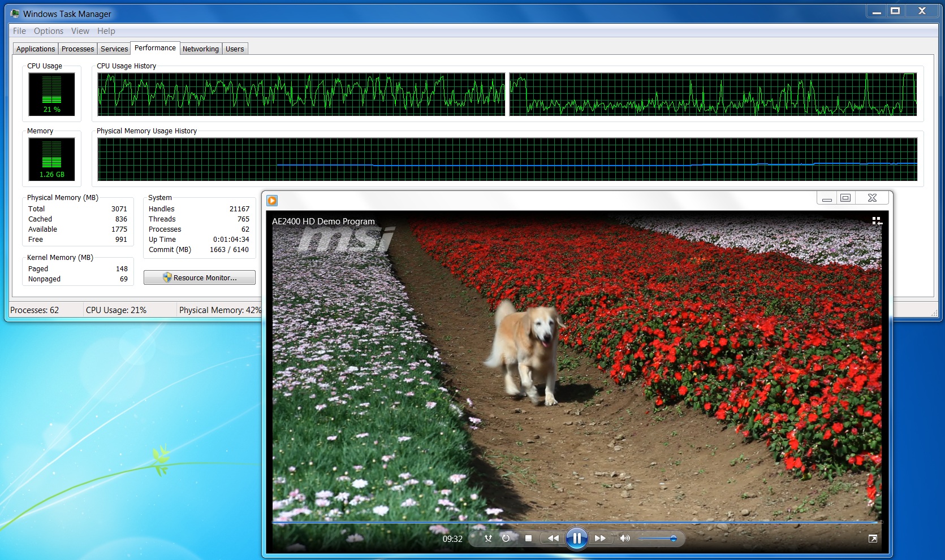Expand the View menu

pos(80,31)
